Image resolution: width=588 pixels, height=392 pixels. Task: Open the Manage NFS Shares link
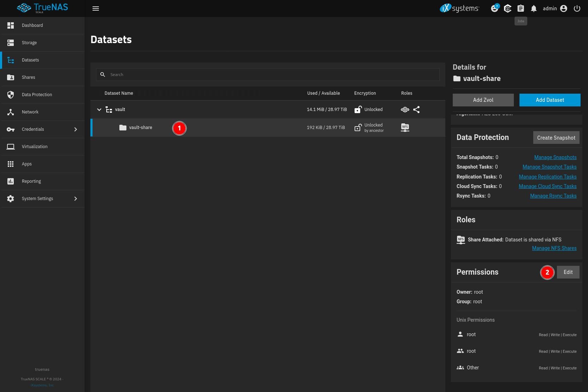[554, 248]
